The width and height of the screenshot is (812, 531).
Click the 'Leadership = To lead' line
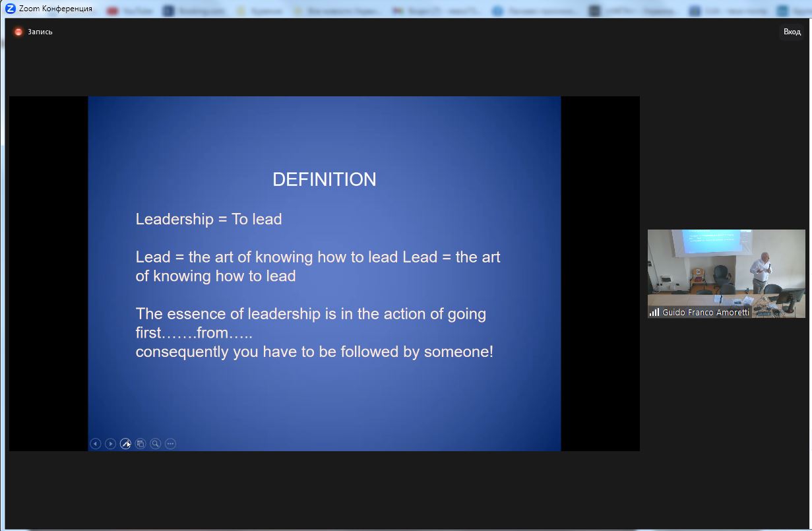point(208,219)
